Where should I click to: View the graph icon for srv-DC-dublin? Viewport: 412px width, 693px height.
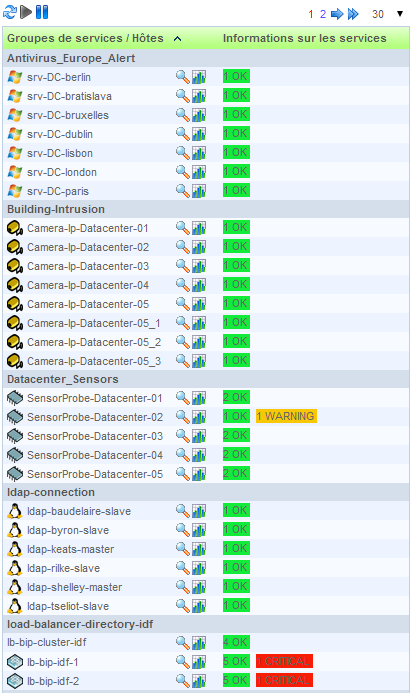pos(199,134)
